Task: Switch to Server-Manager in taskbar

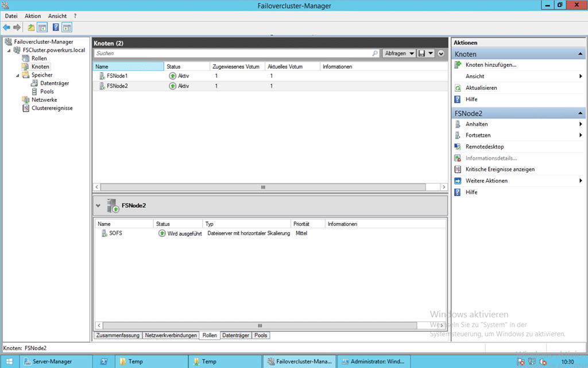Action: click(x=56, y=362)
